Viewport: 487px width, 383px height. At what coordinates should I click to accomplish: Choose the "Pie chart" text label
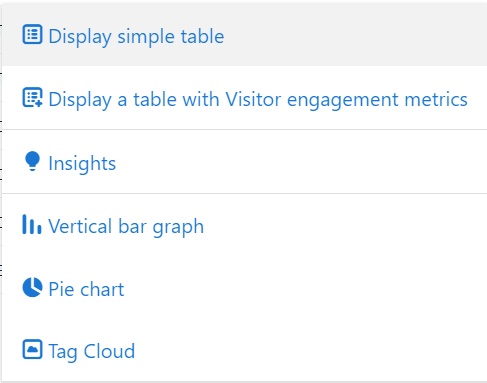coord(86,289)
